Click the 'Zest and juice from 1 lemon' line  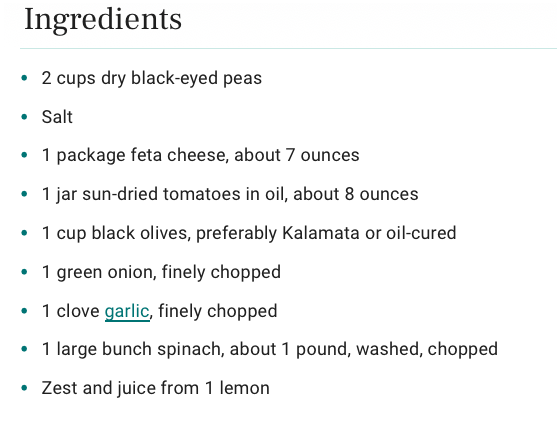point(155,388)
